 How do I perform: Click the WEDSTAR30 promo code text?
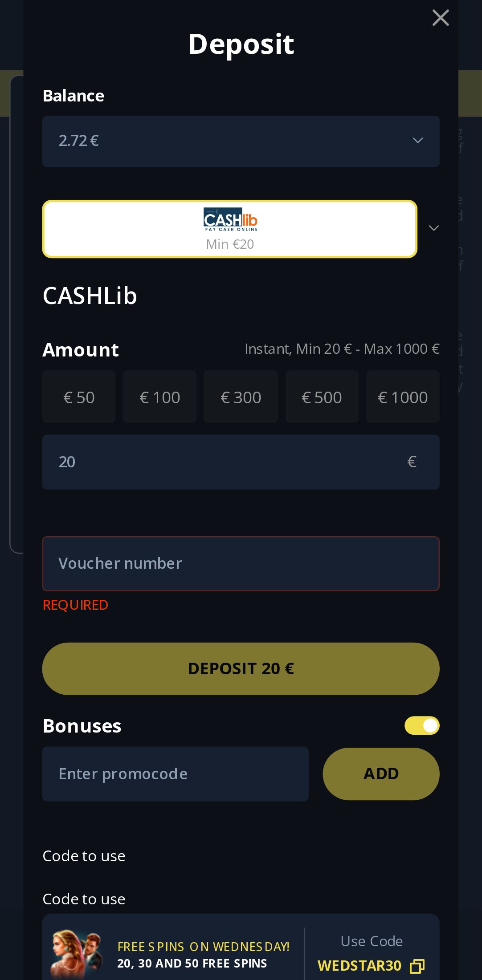pyautogui.click(x=359, y=966)
